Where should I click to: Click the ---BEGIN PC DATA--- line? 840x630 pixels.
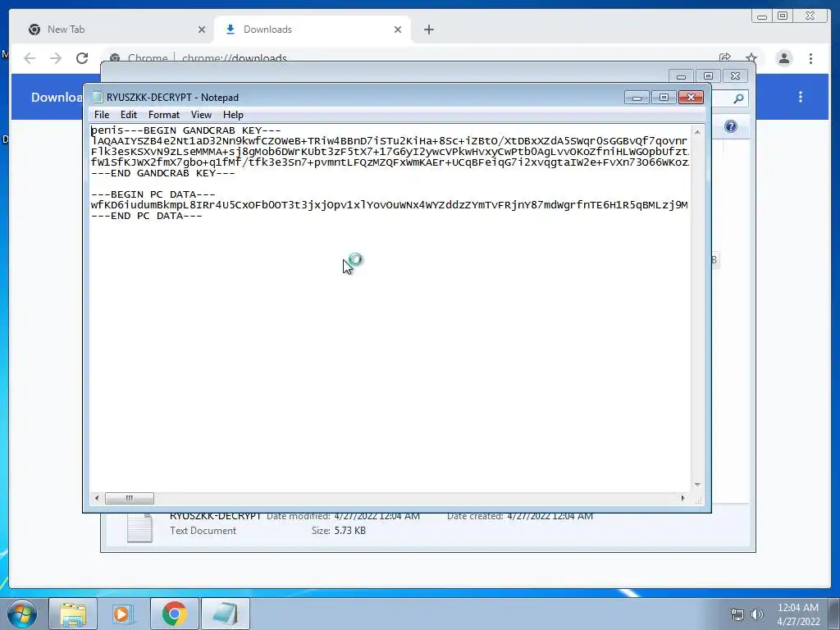click(153, 194)
